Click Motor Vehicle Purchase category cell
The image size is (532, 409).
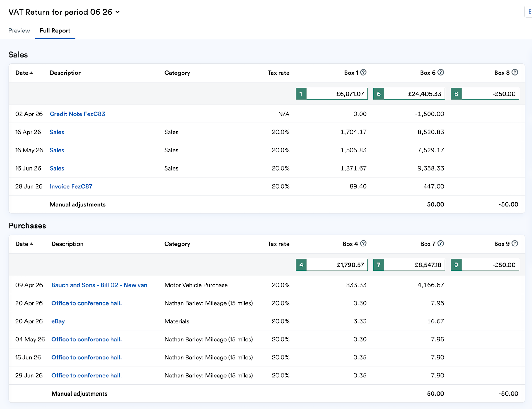tap(196, 285)
